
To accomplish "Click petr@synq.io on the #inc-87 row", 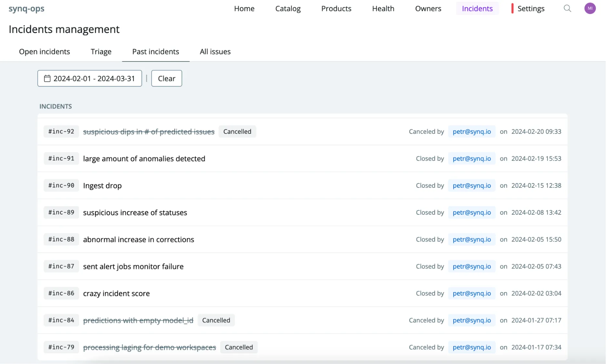I will [472, 266].
